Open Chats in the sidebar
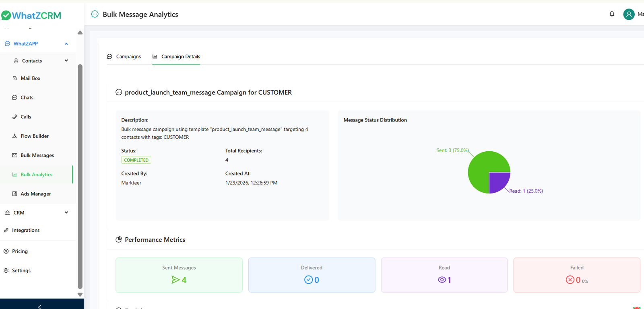 [x=27, y=98]
